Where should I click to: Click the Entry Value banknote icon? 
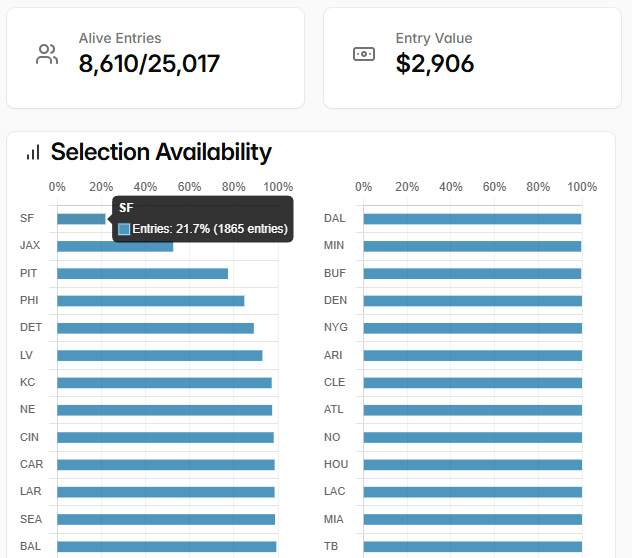pos(364,54)
